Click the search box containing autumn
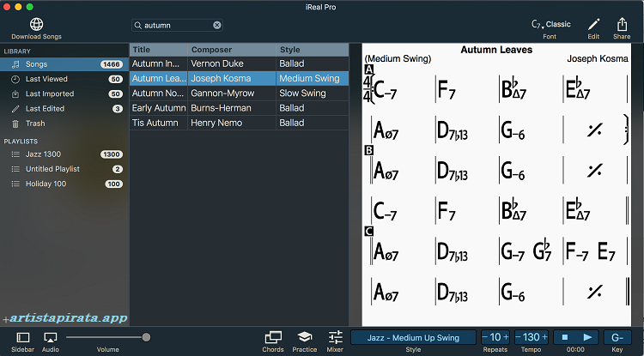 click(x=177, y=25)
